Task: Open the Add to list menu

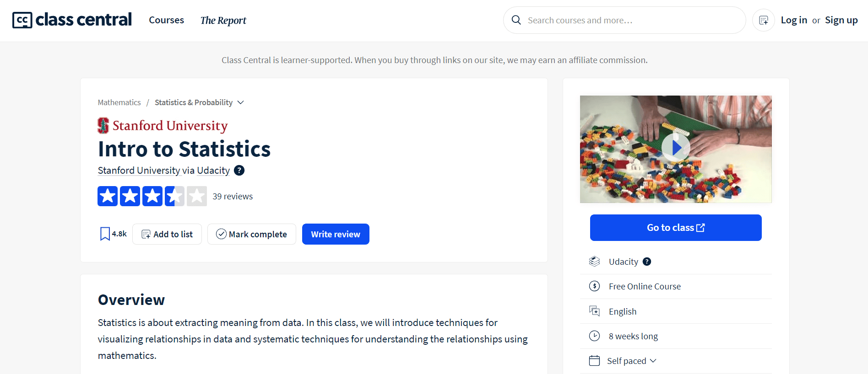Action: (167, 234)
